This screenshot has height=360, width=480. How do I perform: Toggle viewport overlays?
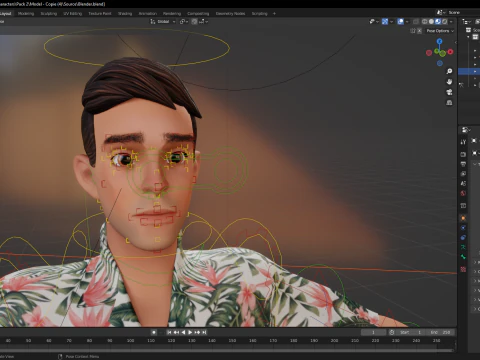[x=401, y=22]
